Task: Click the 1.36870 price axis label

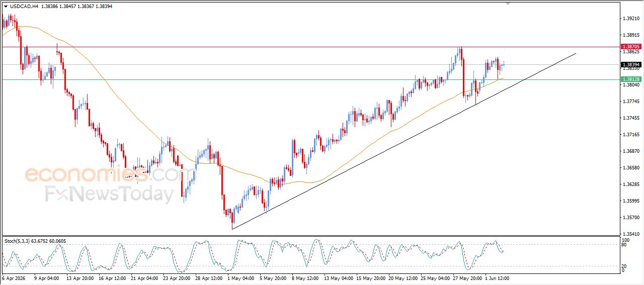Action: pos(631,151)
